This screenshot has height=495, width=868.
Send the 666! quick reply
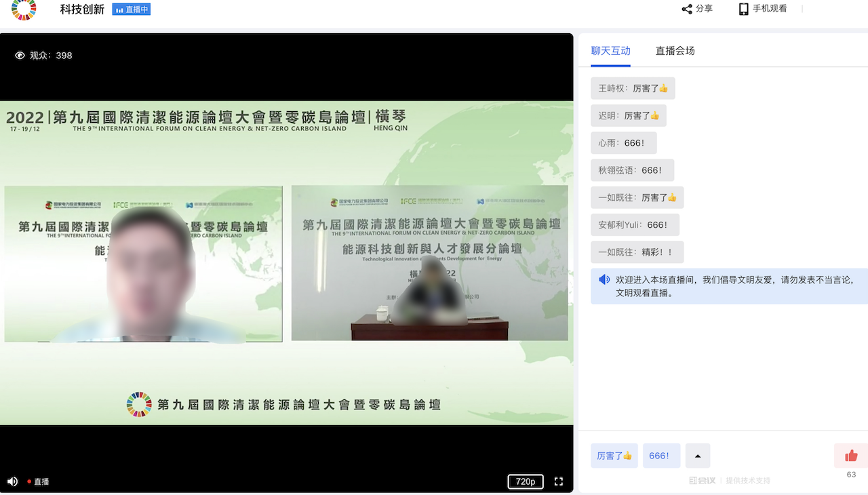point(661,456)
